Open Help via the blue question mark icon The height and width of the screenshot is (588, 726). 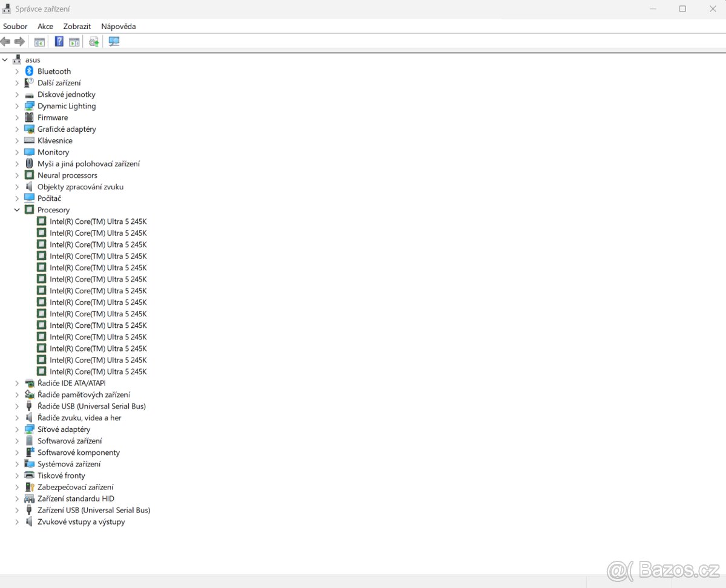pyautogui.click(x=59, y=42)
